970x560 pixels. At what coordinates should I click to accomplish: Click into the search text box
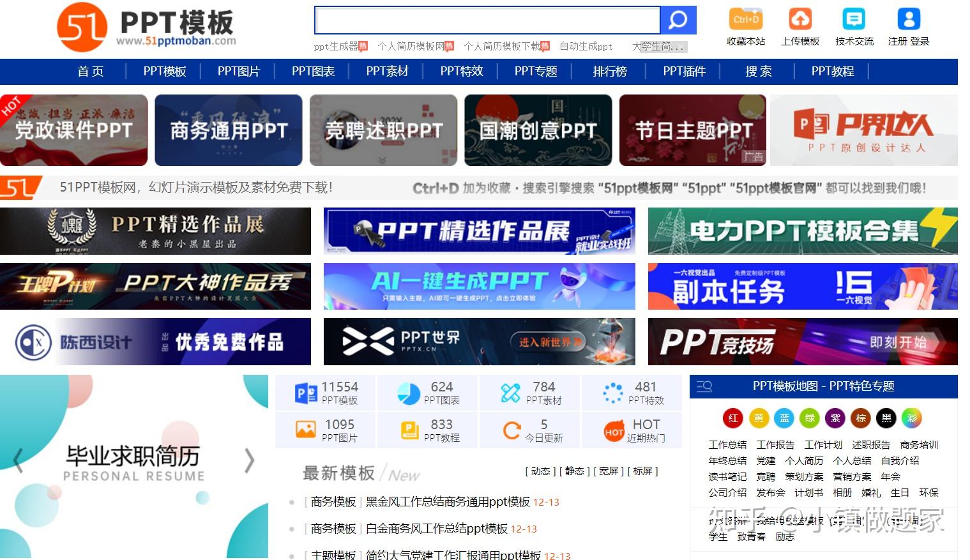point(487,20)
